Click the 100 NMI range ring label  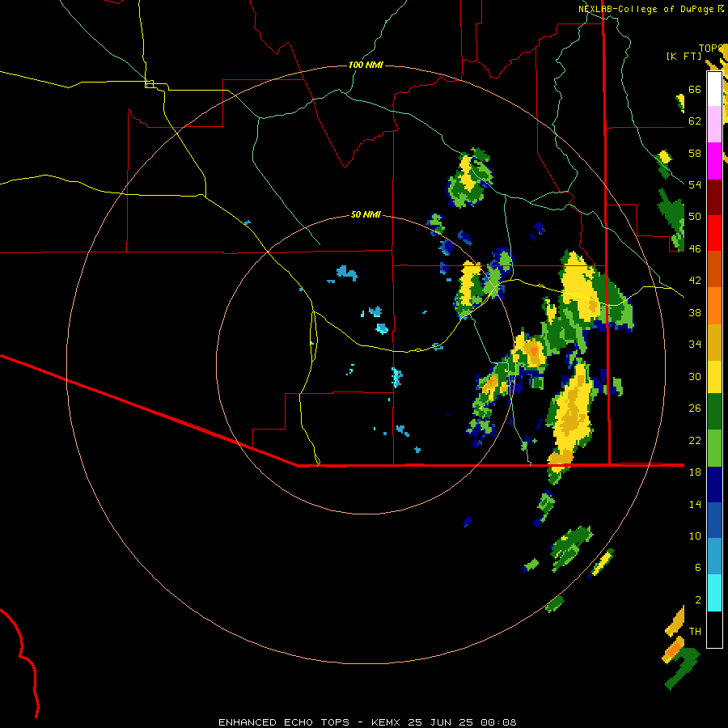(x=366, y=65)
